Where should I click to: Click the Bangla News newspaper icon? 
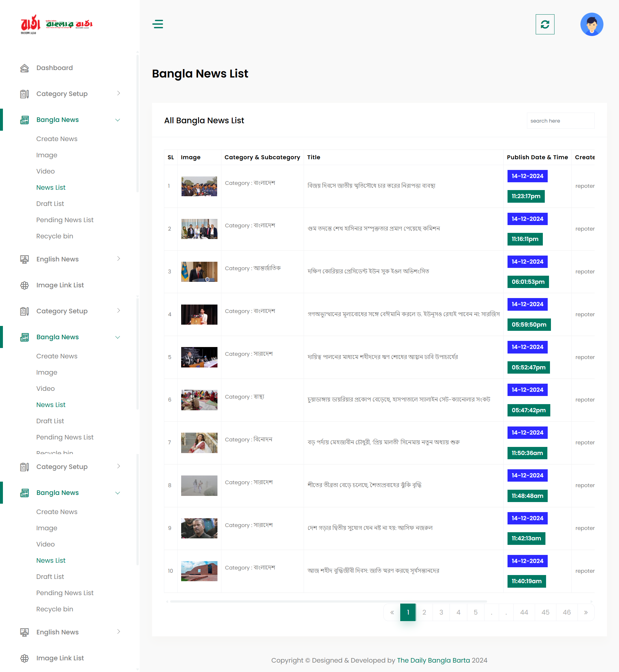(25, 120)
